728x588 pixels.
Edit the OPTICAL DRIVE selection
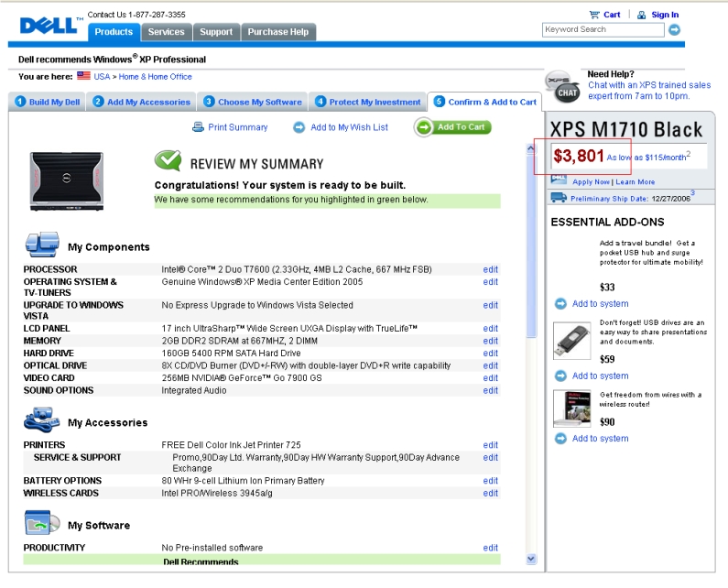[490, 366]
